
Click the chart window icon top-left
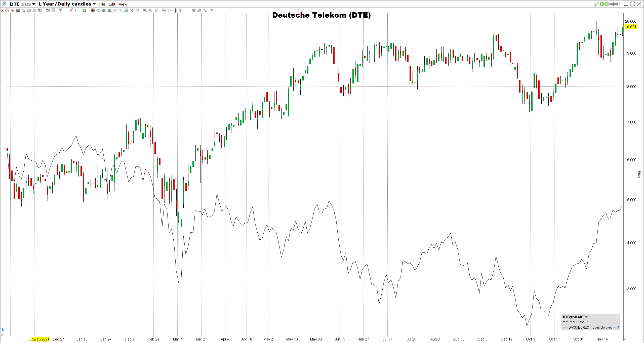(4, 4)
